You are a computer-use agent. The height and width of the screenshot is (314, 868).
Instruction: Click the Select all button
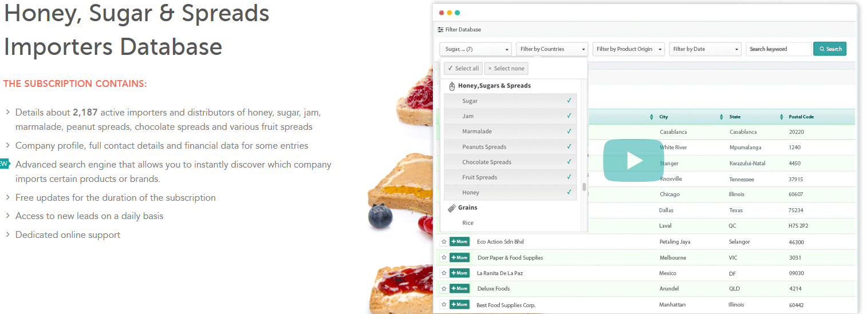click(463, 69)
